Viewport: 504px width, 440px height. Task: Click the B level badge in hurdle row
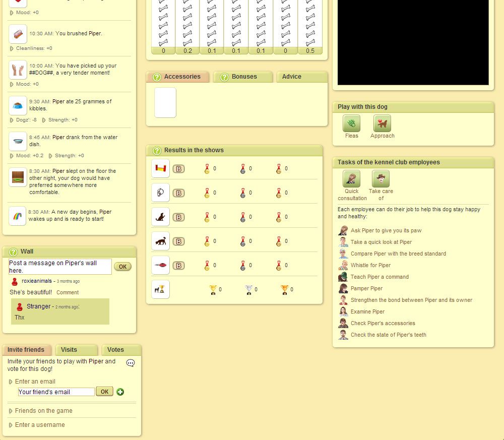pyautogui.click(x=179, y=169)
